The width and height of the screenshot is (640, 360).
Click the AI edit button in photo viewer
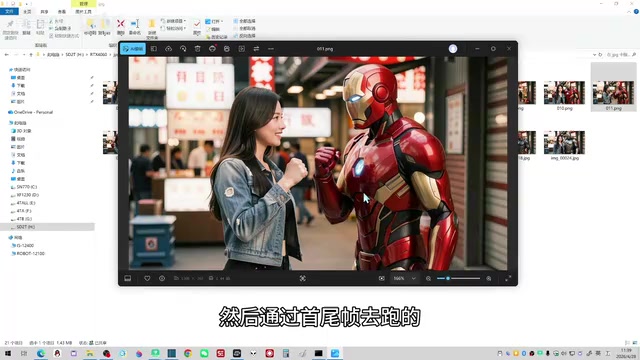point(133,49)
